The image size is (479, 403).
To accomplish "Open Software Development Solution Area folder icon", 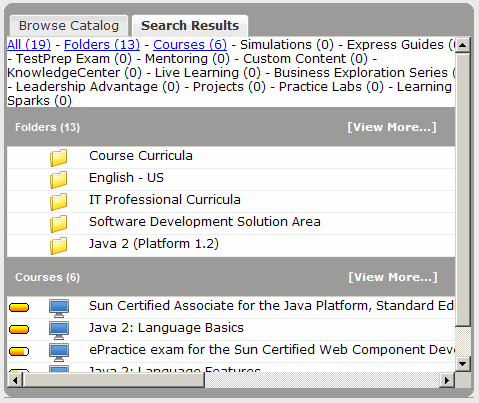I will 59,223.
